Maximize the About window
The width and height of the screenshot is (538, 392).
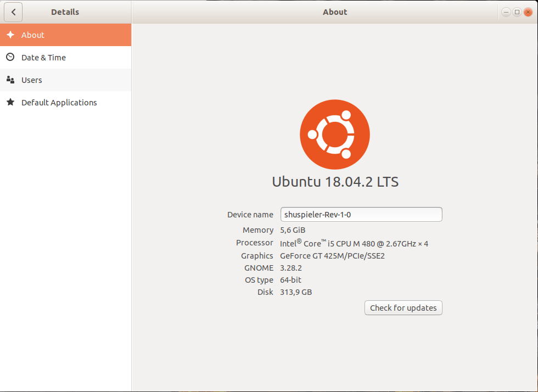(517, 12)
